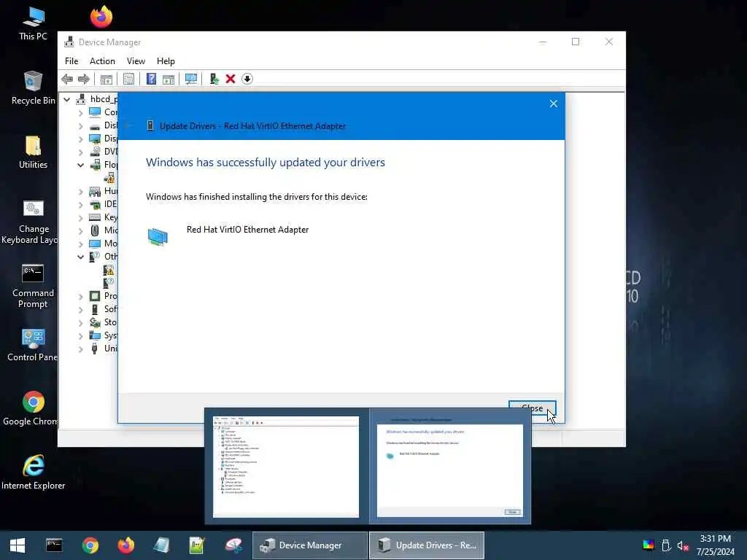Launch Firefox from the taskbar
The width and height of the screenshot is (747, 560).
pos(125,545)
